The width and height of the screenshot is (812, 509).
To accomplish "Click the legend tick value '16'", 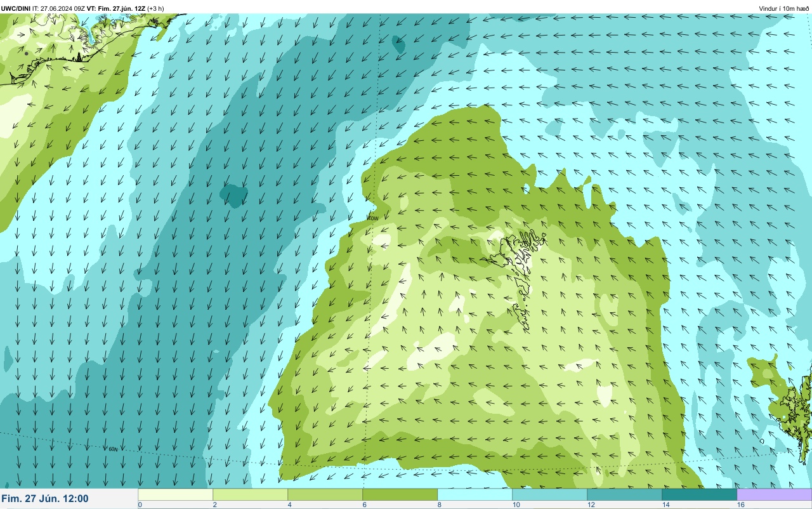I will (740, 505).
